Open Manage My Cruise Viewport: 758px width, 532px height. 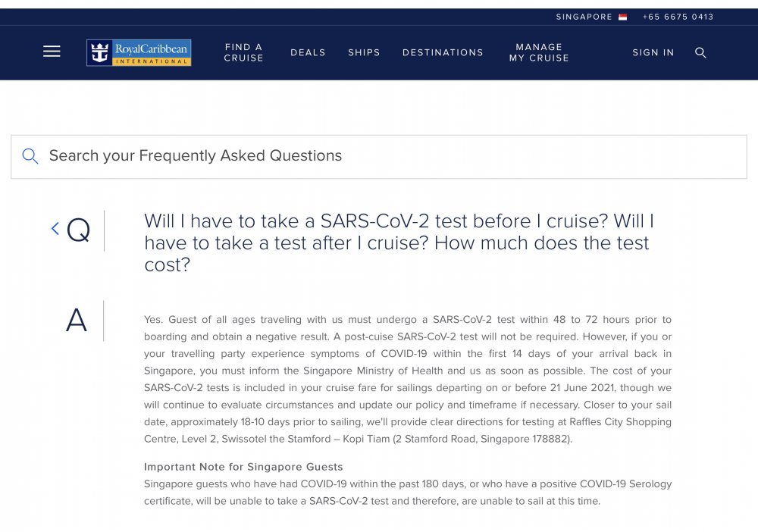(539, 52)
